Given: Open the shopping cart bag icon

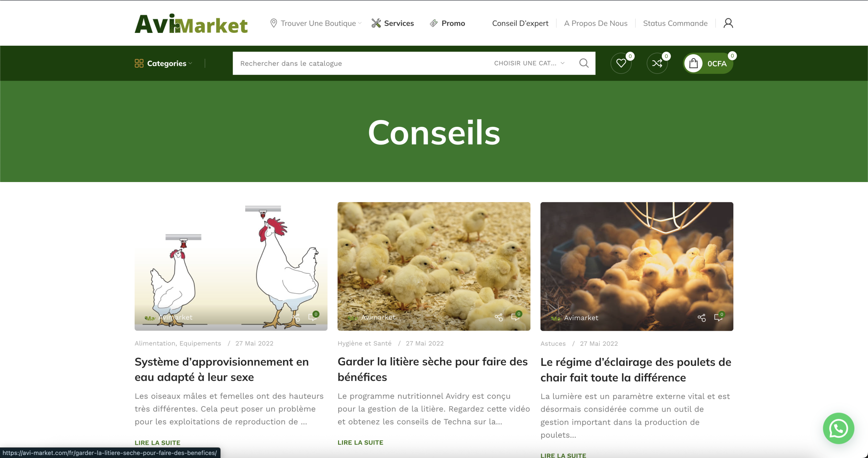Looking at the screenshot, I should (x=693, y=63).
